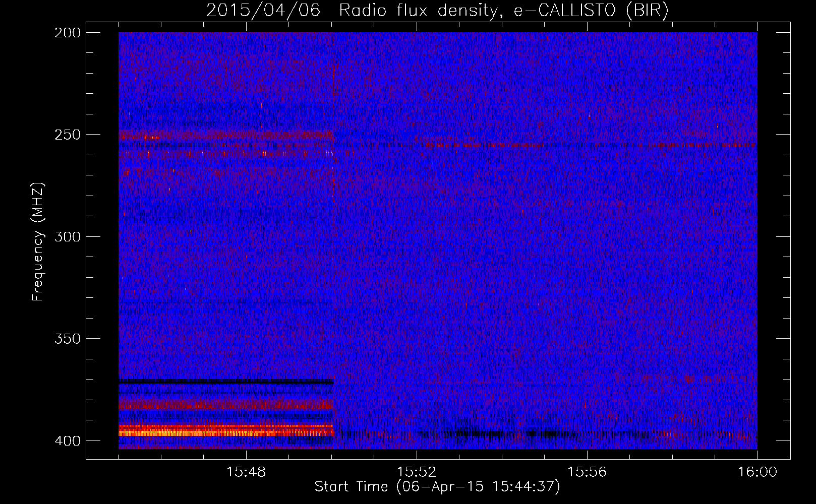Click the 16:00 time tick label
816x504 pixels.
pos(757,472)
